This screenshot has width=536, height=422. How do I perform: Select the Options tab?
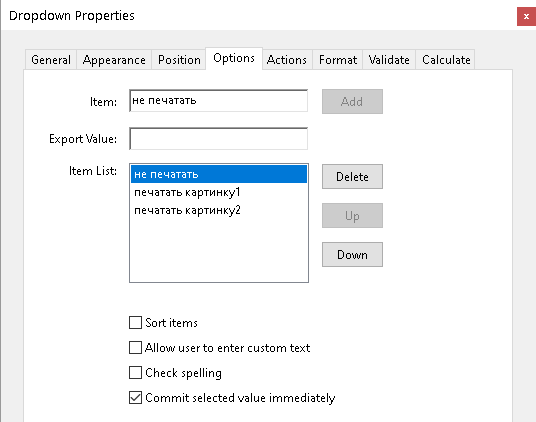tap(234, 58)
